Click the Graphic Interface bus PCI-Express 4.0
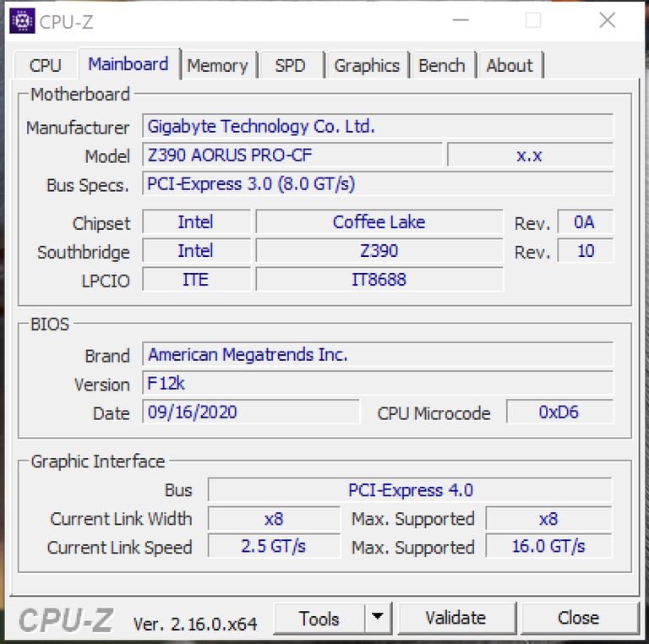The height and width of the screenshot is (644, 649). [x=410, y=489]
